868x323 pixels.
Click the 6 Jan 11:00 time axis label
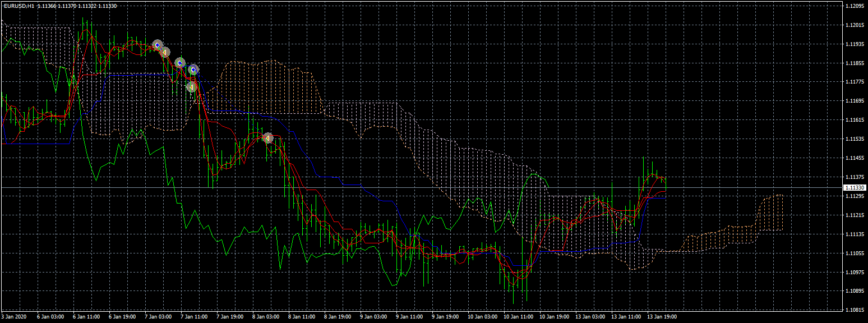[x=86, y=317]
